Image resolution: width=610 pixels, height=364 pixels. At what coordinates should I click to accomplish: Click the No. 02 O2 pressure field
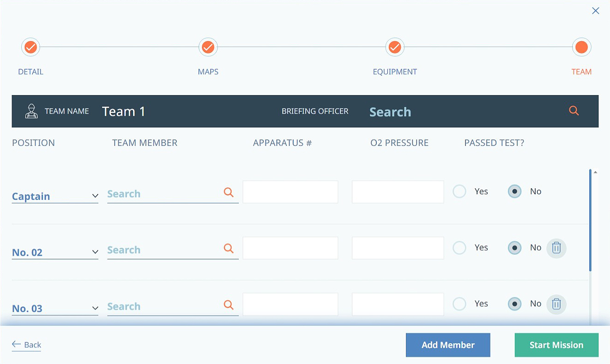pyautogui.click(x=398, y=248)
